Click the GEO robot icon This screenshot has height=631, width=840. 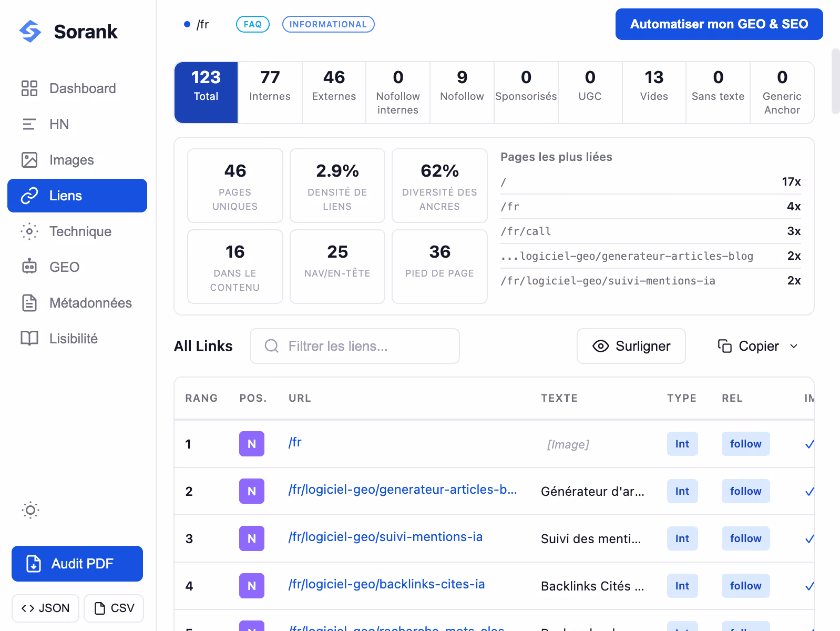pyautogui.click(x=29, y=267)
